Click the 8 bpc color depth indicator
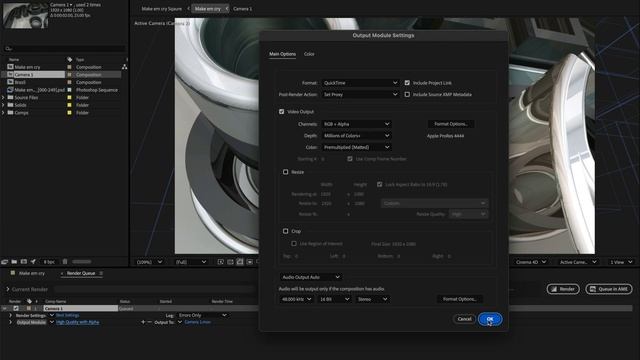640x360 pixels. 49,262
